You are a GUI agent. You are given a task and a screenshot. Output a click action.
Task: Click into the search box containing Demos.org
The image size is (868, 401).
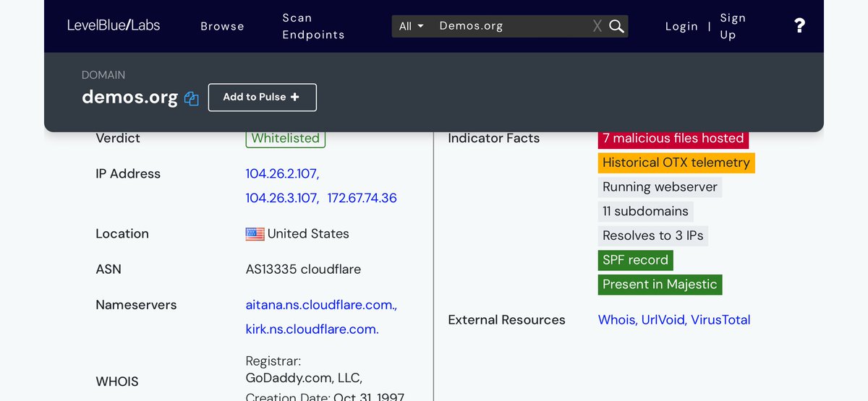click(x=510, y=26)
